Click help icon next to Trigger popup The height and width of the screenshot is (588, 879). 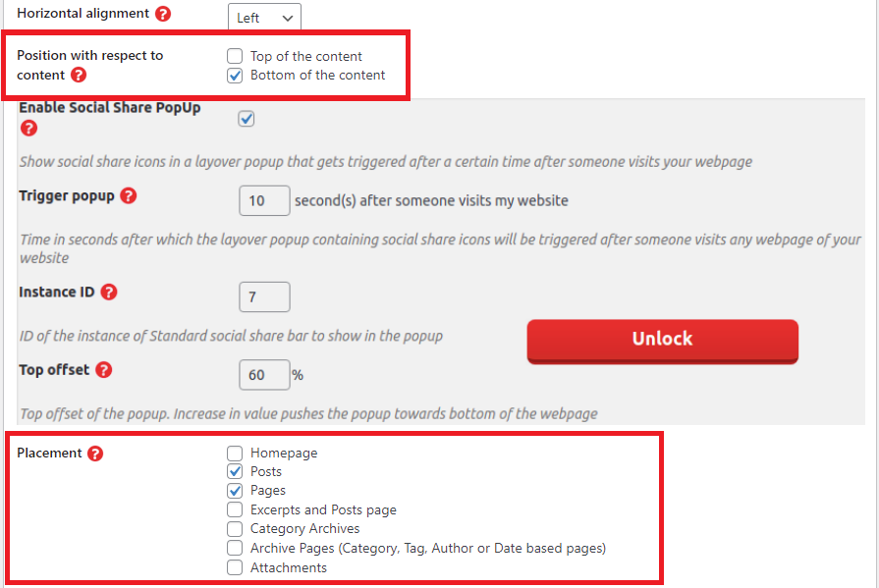tap(129, 195)
